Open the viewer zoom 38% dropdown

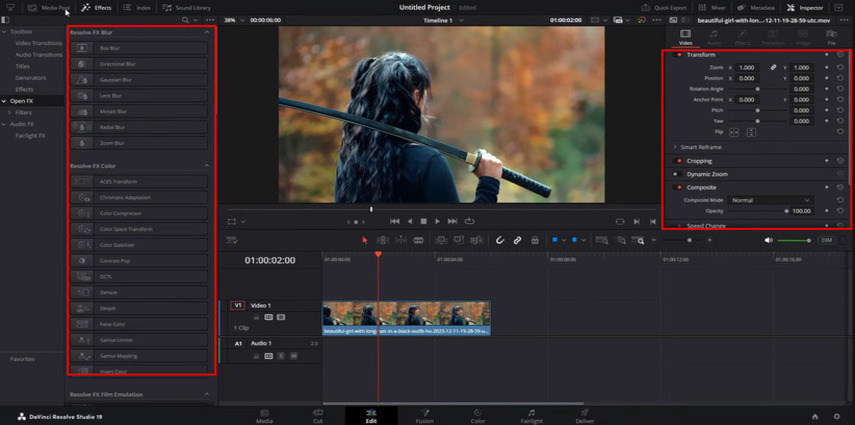point(240,20)
